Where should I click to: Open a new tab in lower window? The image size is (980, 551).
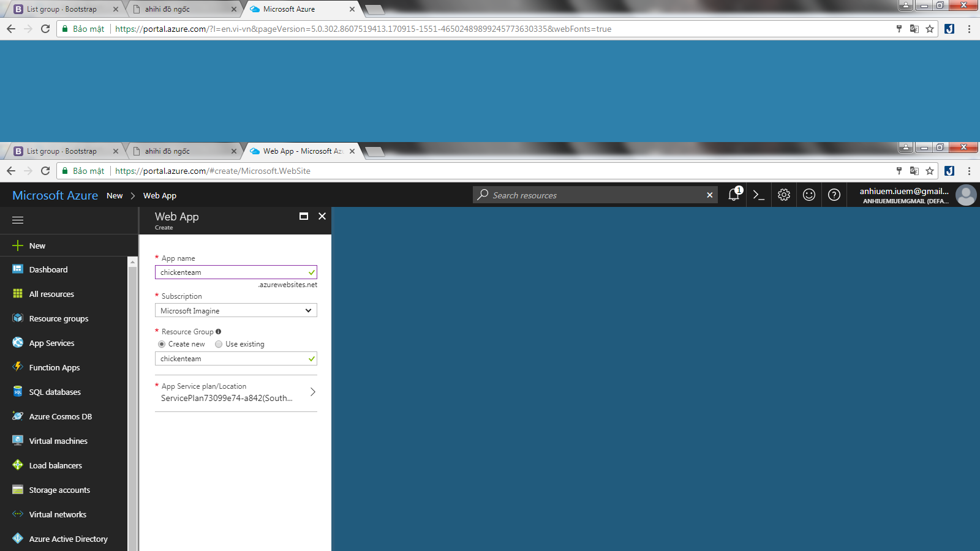click(374, 151)
